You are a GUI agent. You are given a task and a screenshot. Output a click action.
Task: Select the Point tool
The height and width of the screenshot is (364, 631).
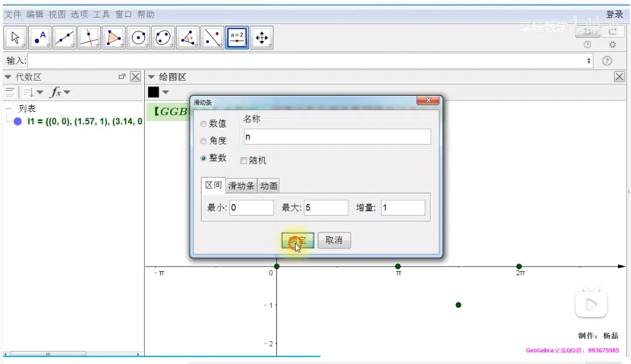[40, 38]
